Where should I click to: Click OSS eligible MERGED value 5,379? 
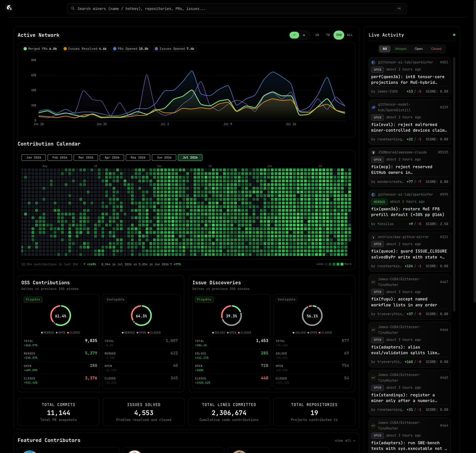(x=91, y=353)
